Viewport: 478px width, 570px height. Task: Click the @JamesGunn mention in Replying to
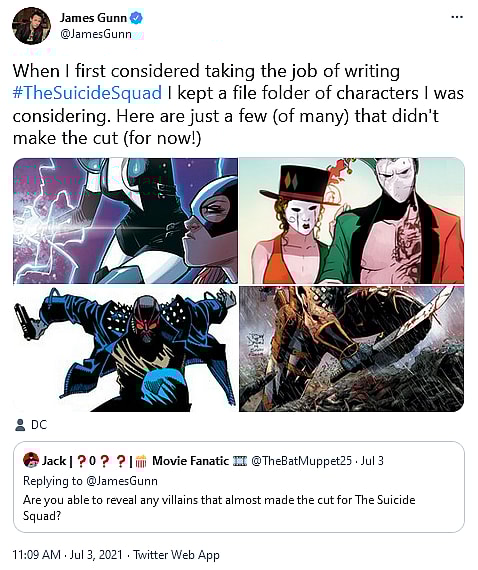click(122, 481)
